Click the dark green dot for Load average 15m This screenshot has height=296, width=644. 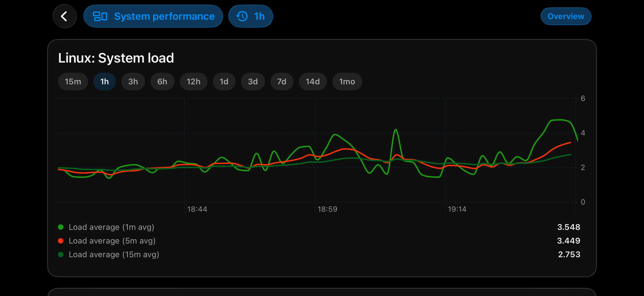[61, 254]
